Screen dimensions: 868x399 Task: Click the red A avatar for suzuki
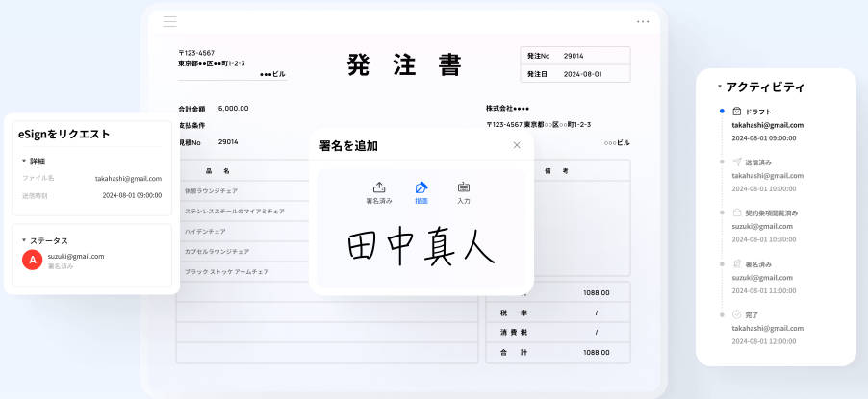[33, 261]
